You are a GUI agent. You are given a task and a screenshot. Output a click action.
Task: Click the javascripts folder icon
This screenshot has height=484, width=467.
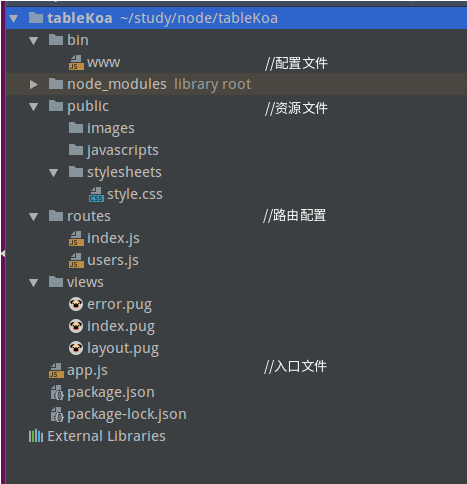coord(76,150)
